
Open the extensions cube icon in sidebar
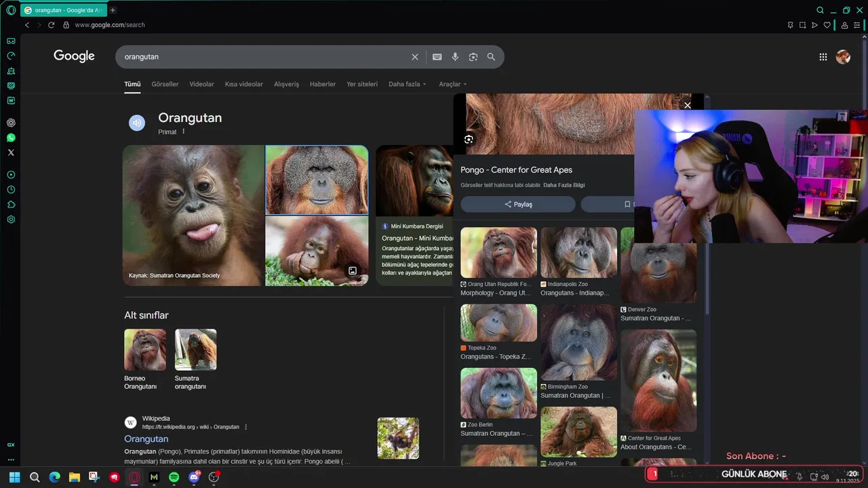tap(11, 205)
